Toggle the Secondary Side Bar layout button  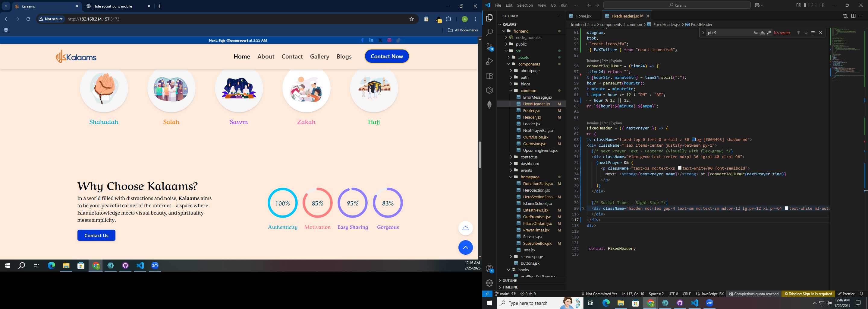(822, 5)
